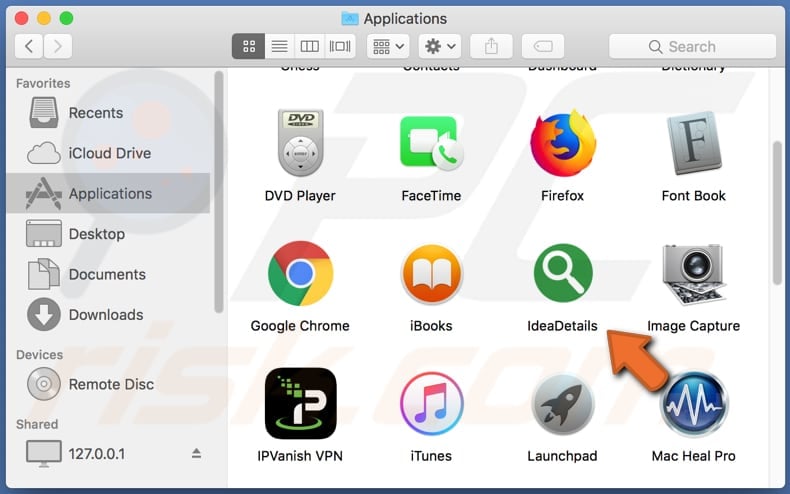
Task: Click the Applications window title
Action: click(x=405, y=19)
